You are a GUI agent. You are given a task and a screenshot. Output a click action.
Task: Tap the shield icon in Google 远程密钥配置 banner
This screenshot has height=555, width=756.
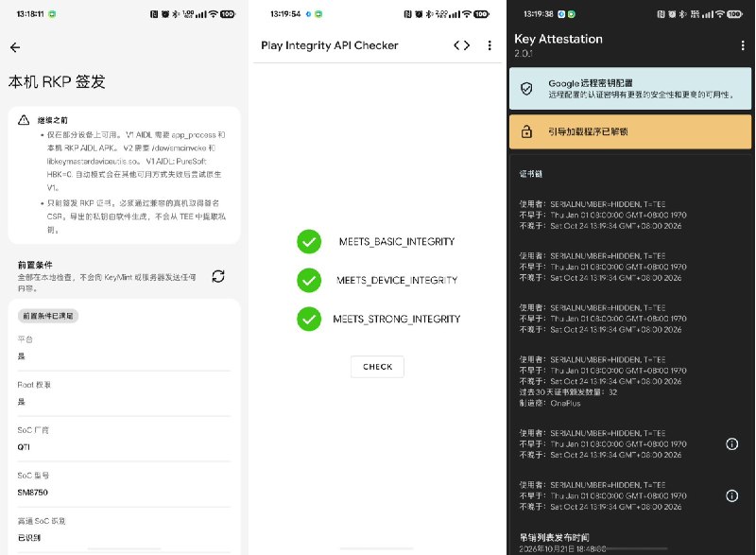(x=526, y=89)
